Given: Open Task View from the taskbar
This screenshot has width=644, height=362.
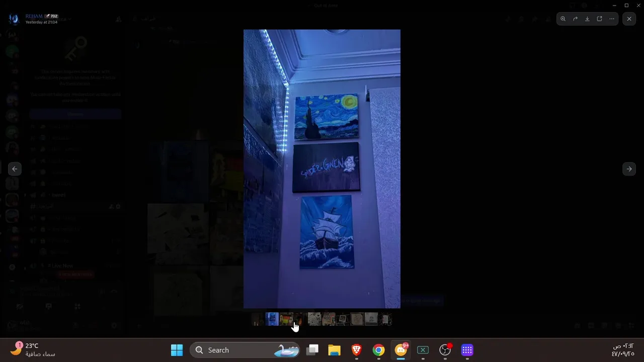Looking at the screenshot, I should (x=312, y=350).
